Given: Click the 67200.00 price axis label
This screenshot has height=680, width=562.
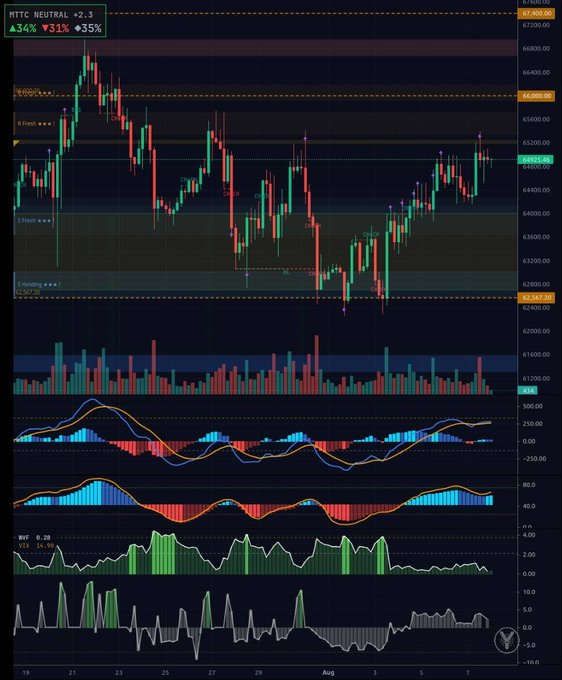Looking at the screenshot, I should (x=536, y=25).
